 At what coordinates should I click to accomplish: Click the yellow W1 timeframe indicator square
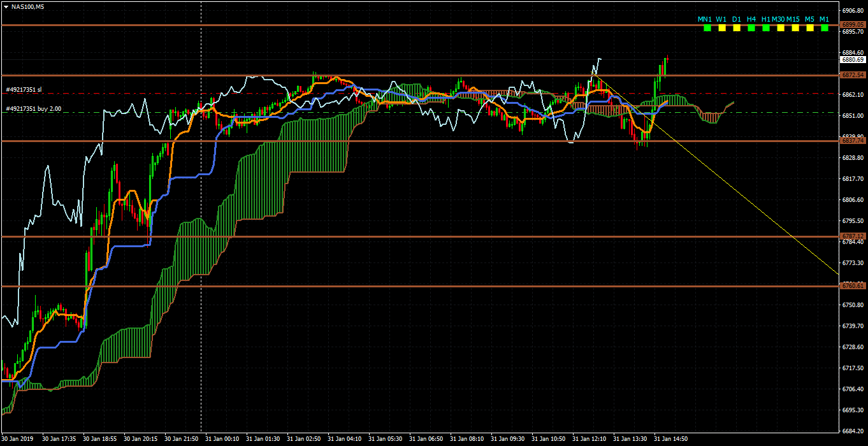[x=721, y=28]
